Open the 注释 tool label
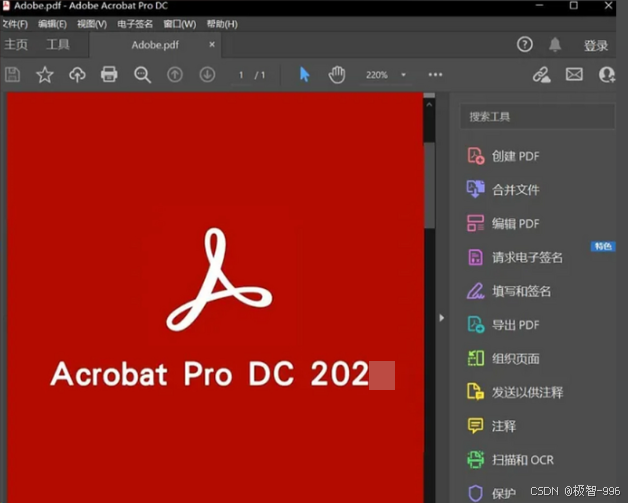 504,426
